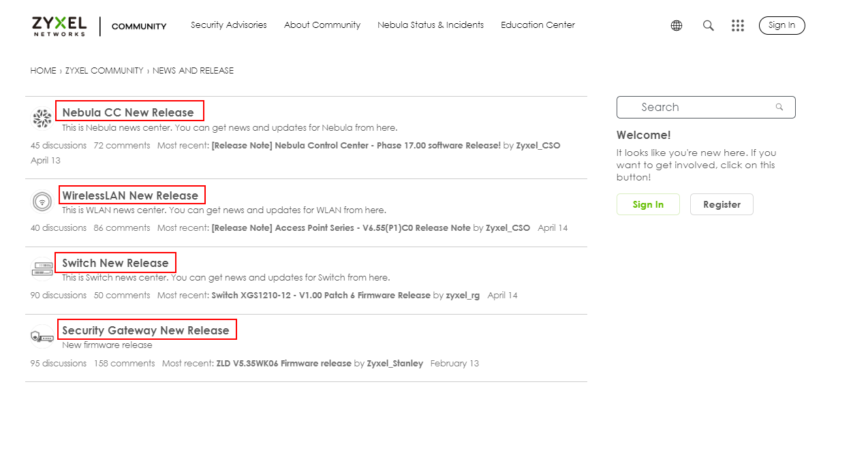
Task: Click the Zyxel Networks logo
Action: (x=59, y=26)
